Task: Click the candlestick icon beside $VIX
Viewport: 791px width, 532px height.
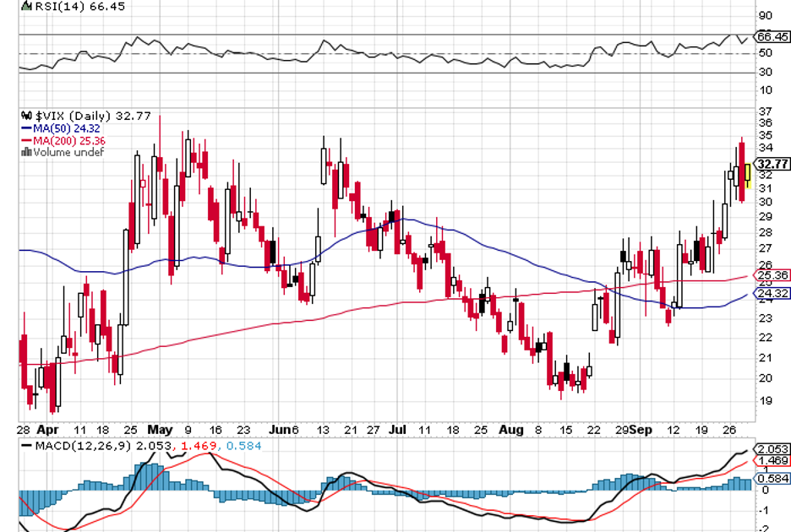Action: point(25,116)
